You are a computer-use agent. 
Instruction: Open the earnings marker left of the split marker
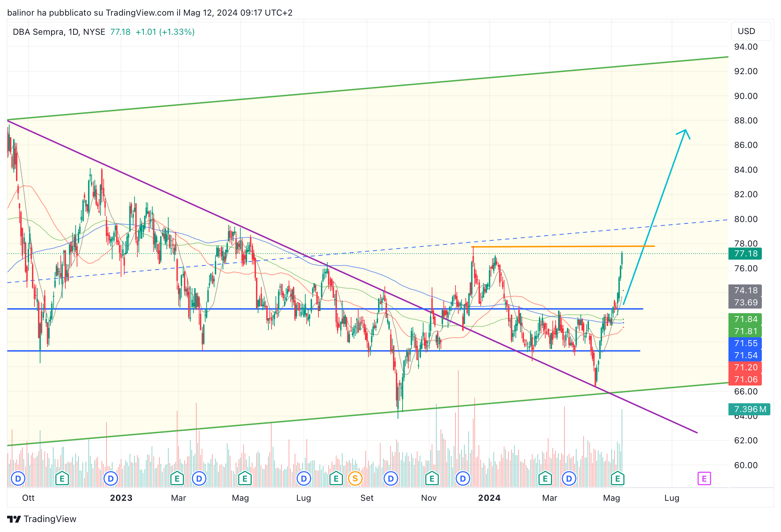click(x=336, y=479)
